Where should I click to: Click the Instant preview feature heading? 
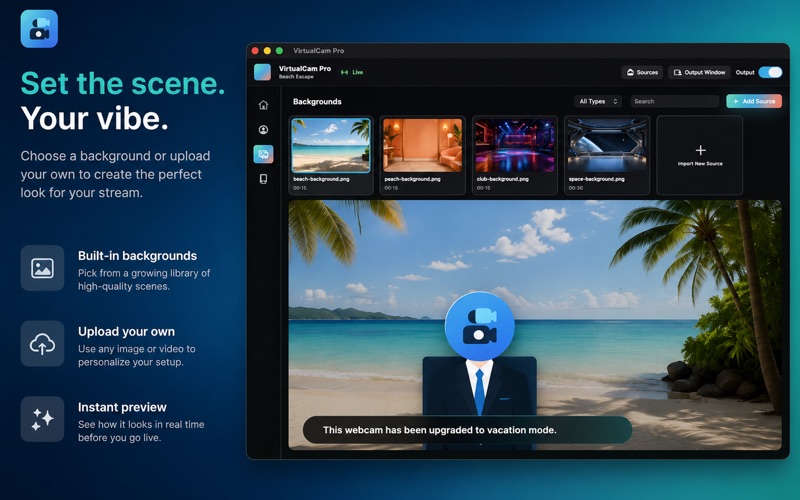tap(122, 407)
